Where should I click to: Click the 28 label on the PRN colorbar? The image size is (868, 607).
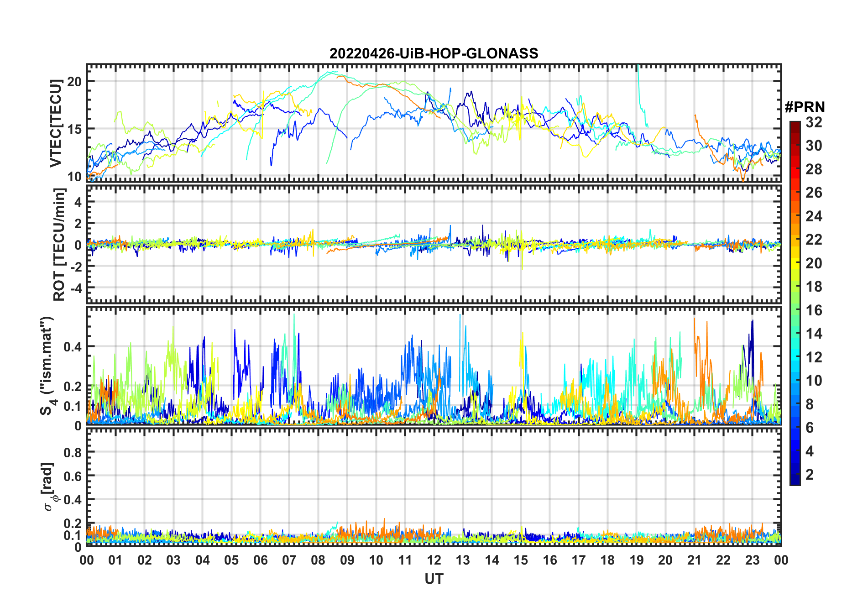point(814,169)
